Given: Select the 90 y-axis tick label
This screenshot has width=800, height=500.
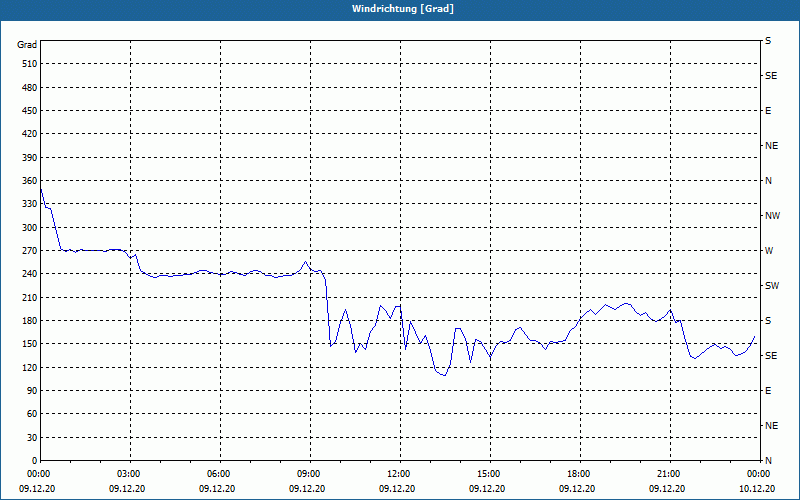Looking at the screenshot, I should [32, 391].
